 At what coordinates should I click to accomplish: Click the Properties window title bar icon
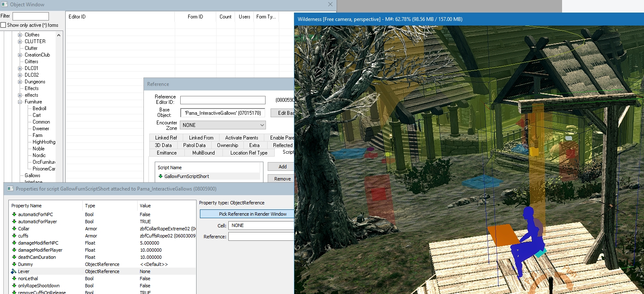10,189
